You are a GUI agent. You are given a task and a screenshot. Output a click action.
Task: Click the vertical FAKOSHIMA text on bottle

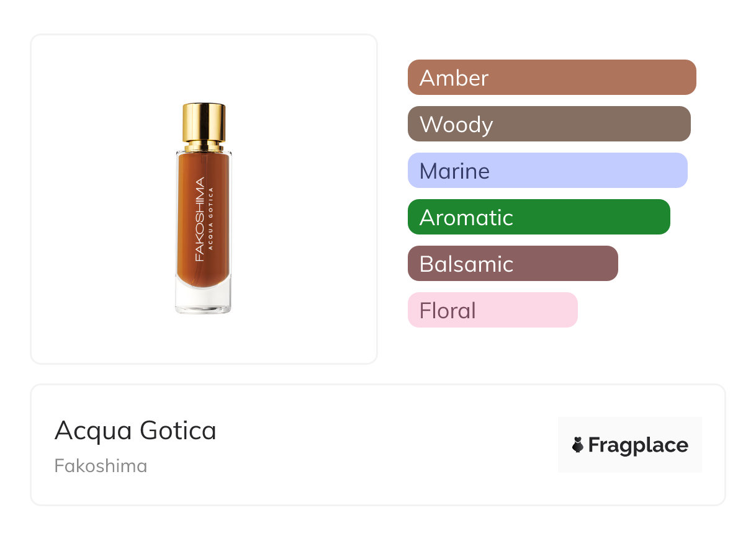coord(199,219)
